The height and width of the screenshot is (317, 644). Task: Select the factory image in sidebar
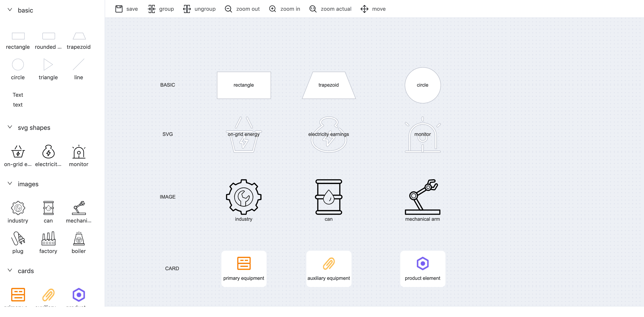[x=48, y=238]
